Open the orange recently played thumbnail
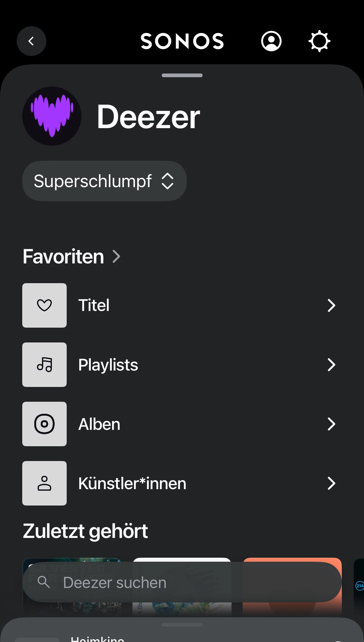The image size is (364, 642). 292,608
